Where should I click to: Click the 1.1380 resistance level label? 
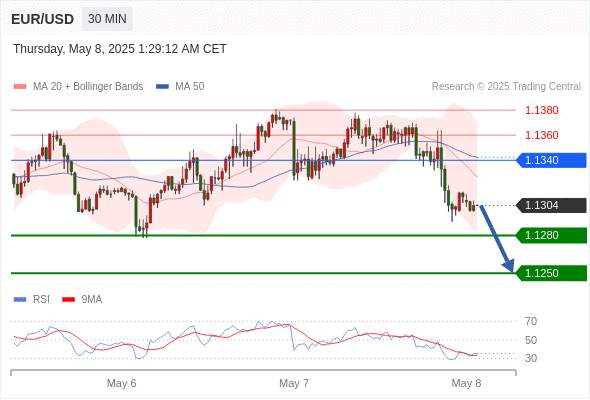tap(541, 110)
